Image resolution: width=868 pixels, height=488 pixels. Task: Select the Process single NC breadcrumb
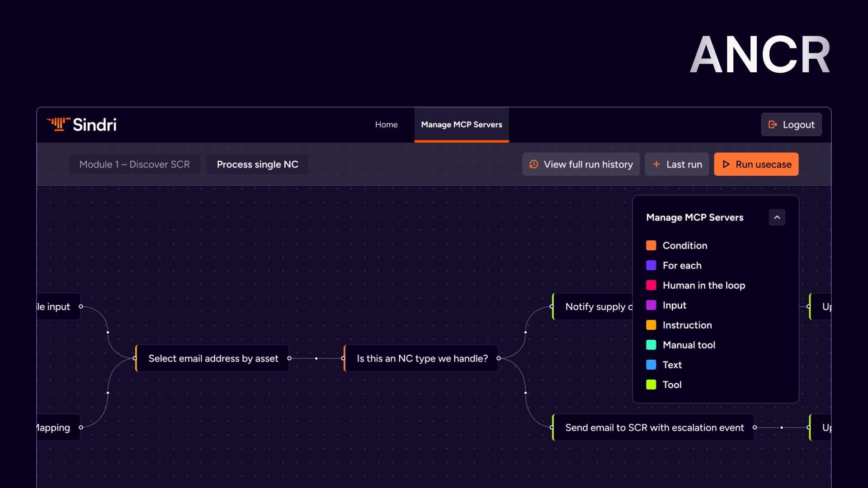tap(257, 164)
